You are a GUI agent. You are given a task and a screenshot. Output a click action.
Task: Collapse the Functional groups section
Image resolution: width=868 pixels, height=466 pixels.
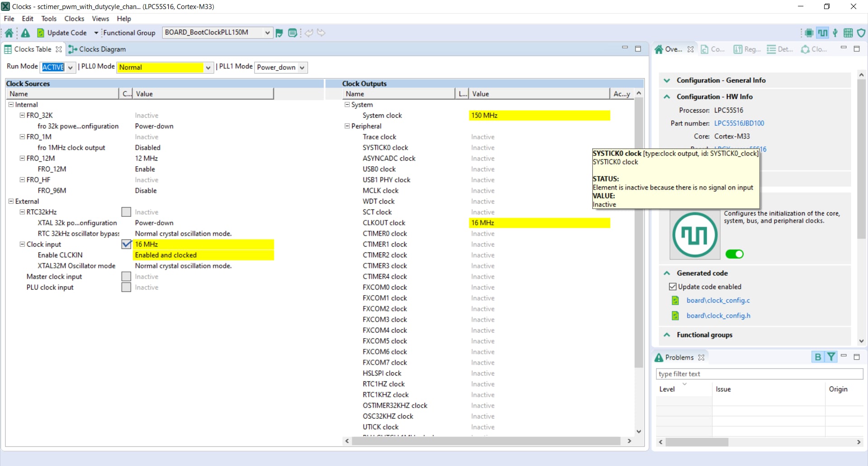[x=667, y=335]
